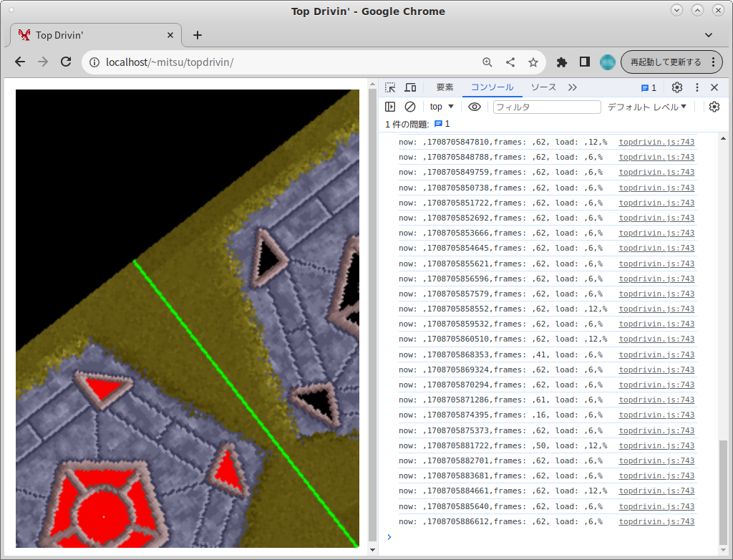Open the top JavaScript context dropdown
The height and width of the screenshot is (560, 733).
click(442, 107)
